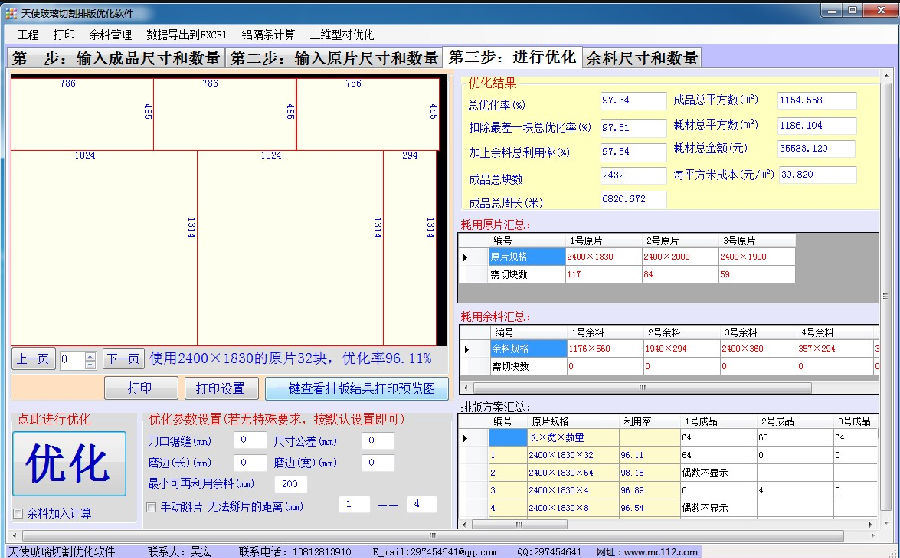Decrement the page number spinner arrow
900x558 pixels.
point(91,364)
